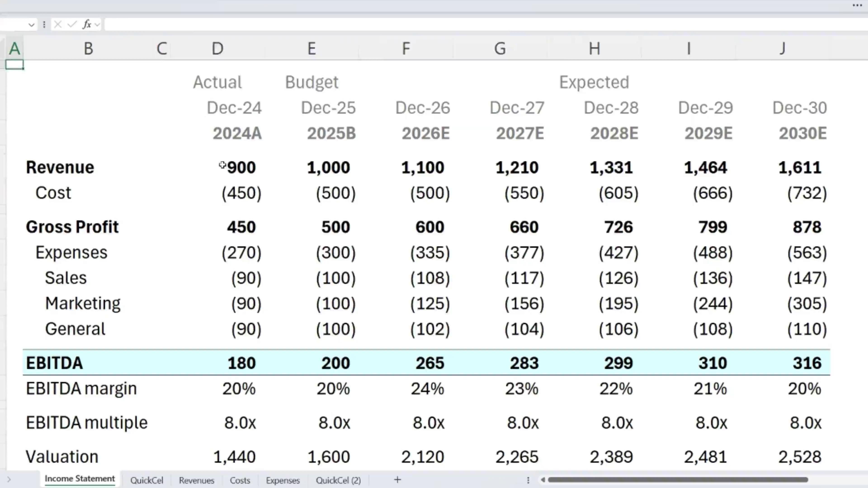Click the enter checkmark in formula bar
This screenshot has height=488, width=868.
[x=72, y=24]
